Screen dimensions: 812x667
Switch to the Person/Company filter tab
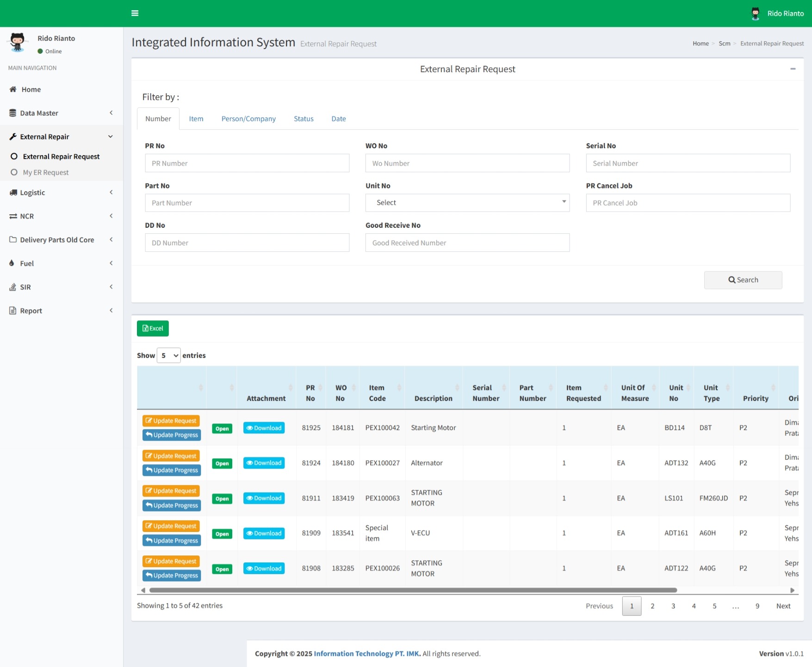click(x=248, y=118)
